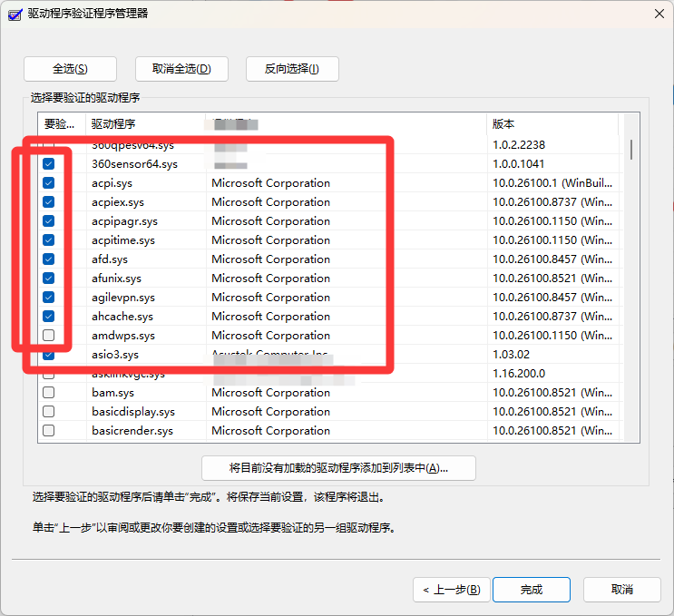Click version 1.0.0.1041 cell

(518, 164)
